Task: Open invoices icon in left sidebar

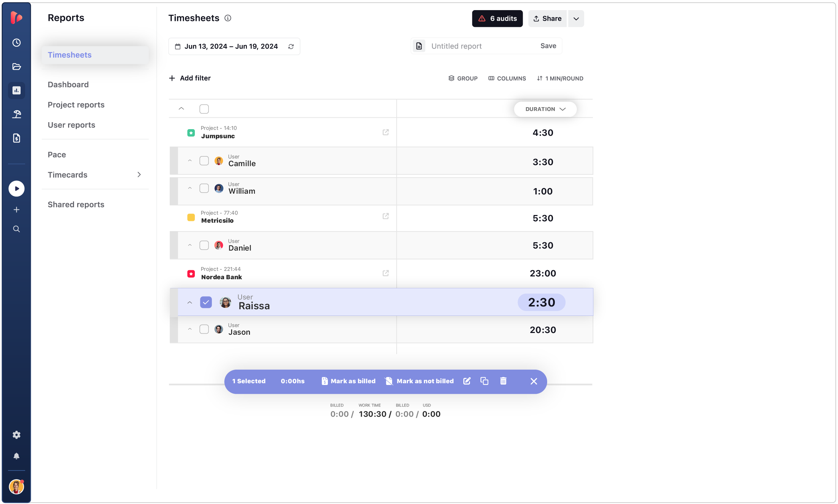Action: click(16, 138)
